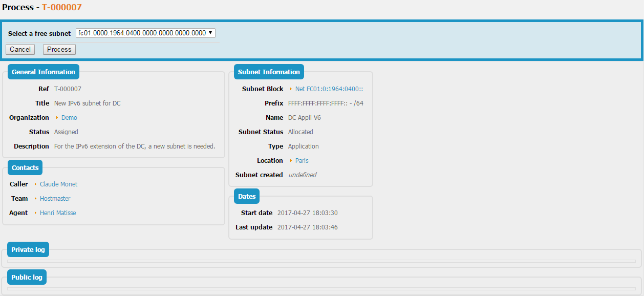Click arrow icon next to Demo

click(x=57, y=118)
